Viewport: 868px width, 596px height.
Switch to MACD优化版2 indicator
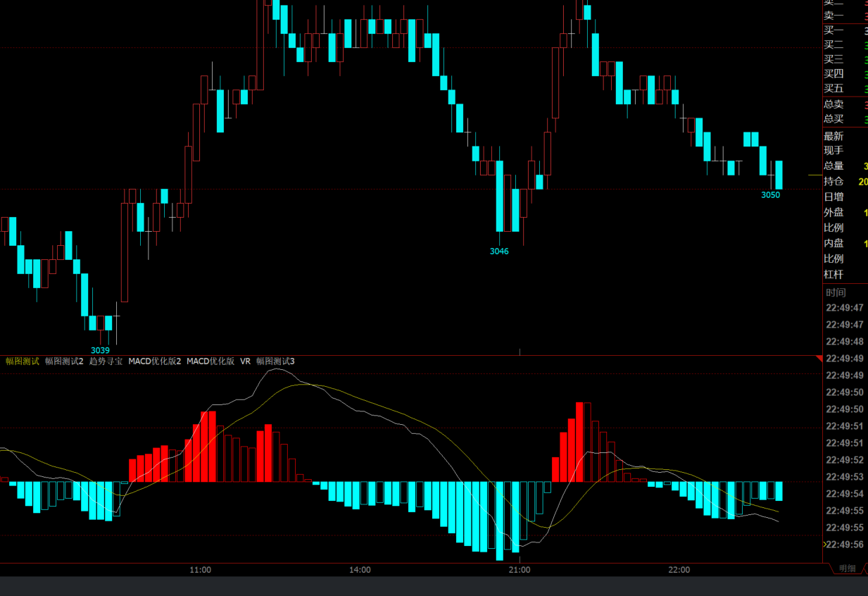tap(154, 361)
